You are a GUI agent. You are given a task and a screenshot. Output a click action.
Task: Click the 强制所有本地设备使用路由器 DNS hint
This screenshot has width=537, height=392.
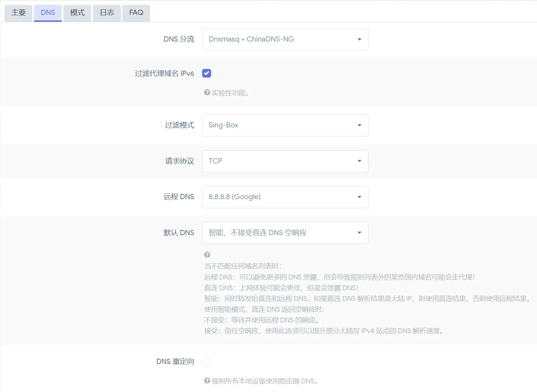click(265, 381)
